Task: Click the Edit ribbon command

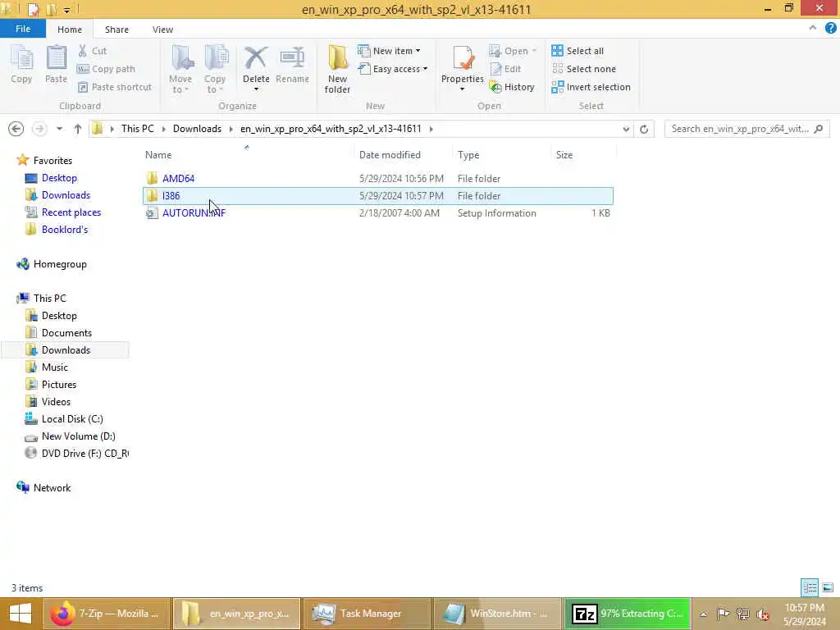Action: [x=505, y=69]
